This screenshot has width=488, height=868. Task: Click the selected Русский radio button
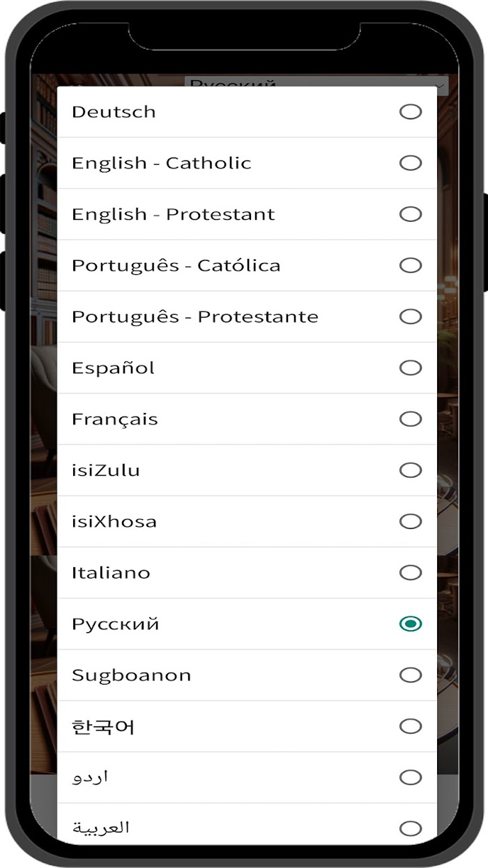[411, 624]
